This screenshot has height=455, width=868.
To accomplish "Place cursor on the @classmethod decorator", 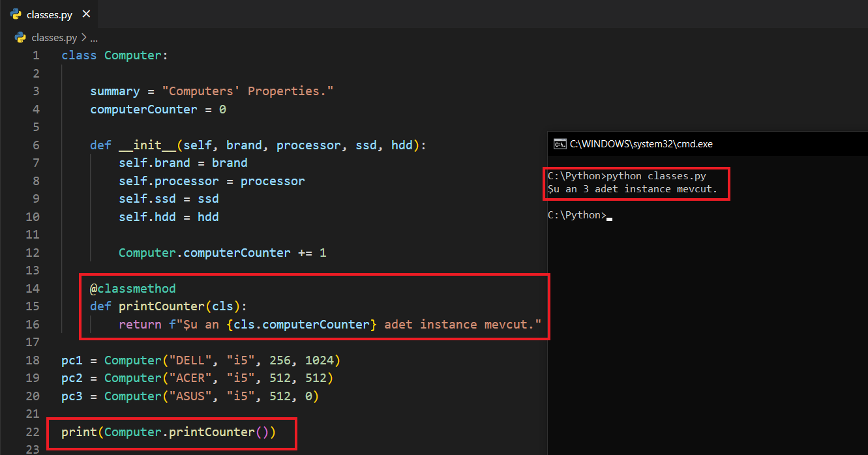I will [133, 288].
